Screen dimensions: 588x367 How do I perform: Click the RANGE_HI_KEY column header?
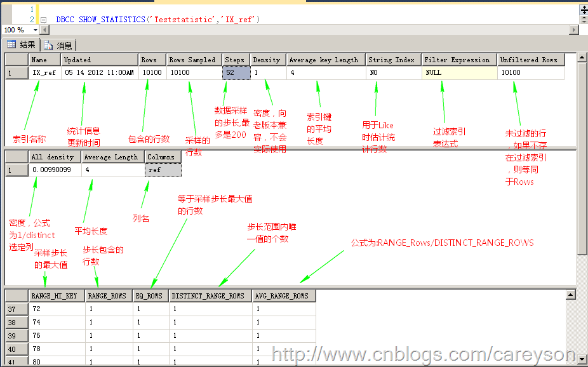(57, 296)
